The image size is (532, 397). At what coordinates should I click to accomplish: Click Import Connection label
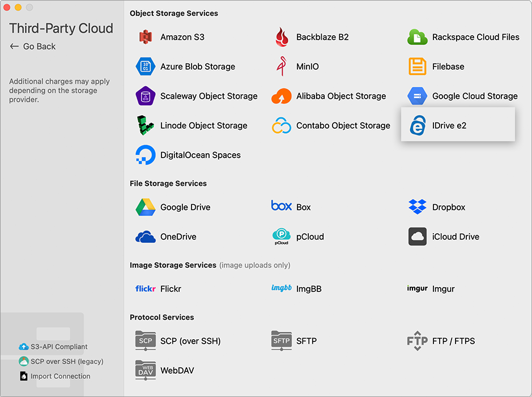[x=61, y=376]
